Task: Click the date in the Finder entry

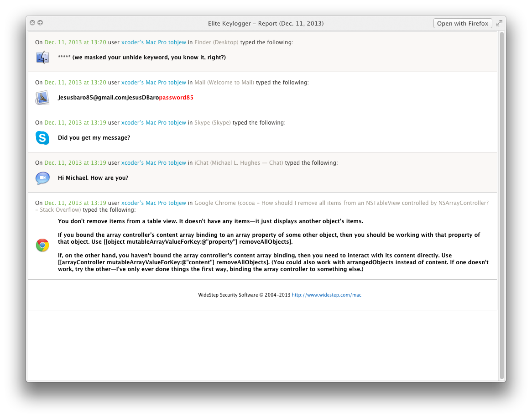Action: [75, 42]
